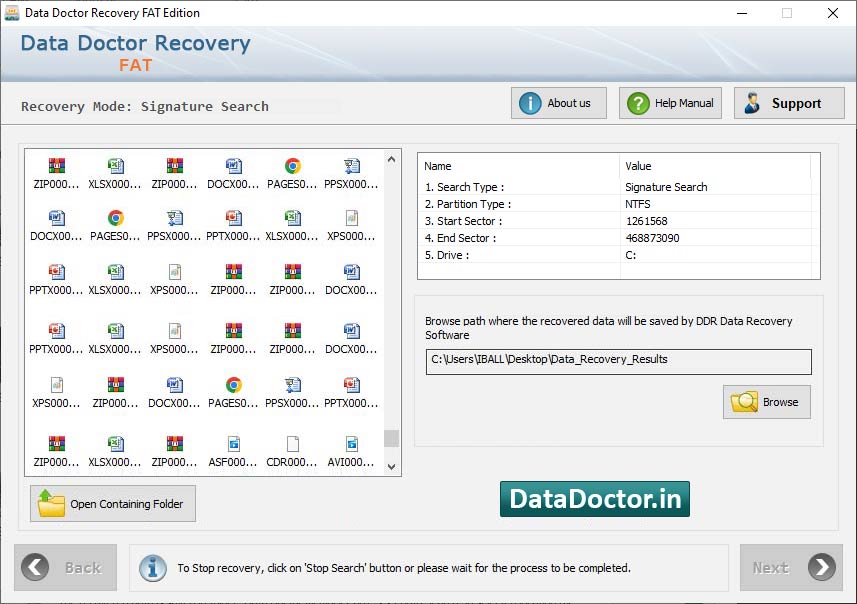
Task: Open the XPS000 recovered document icon
Action: pyautogui.click(x=352, y=220)
